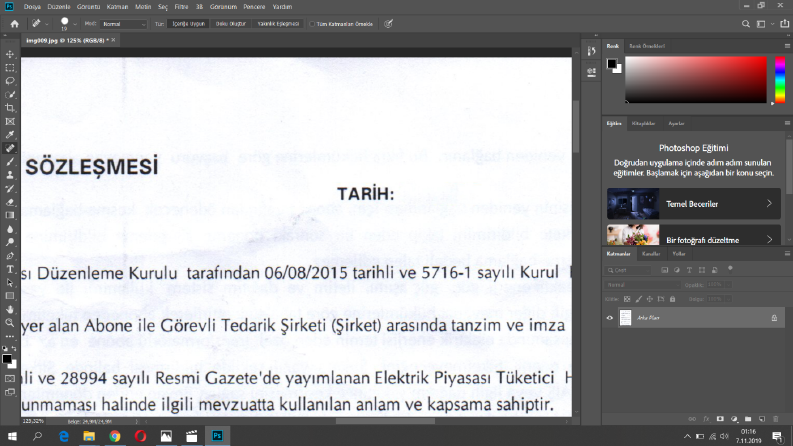Select the Rectangle shape tool

click(10, 296)
